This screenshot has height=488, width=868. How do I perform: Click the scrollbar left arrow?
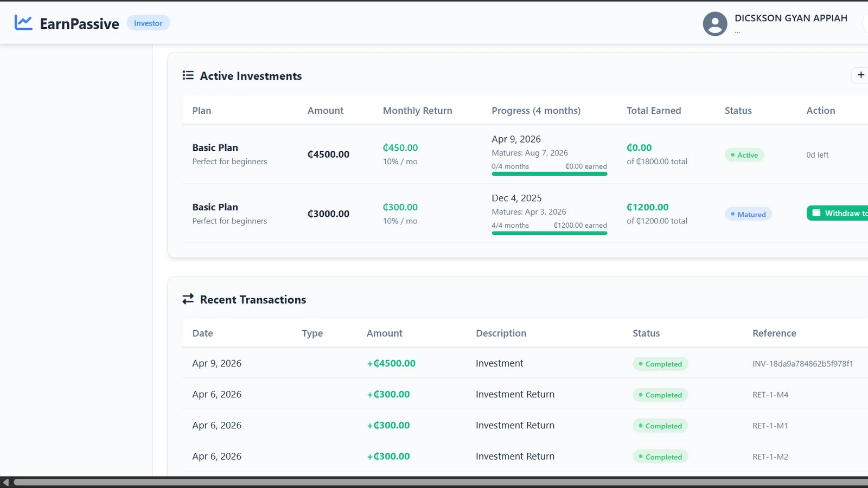[x=5, y=482]
